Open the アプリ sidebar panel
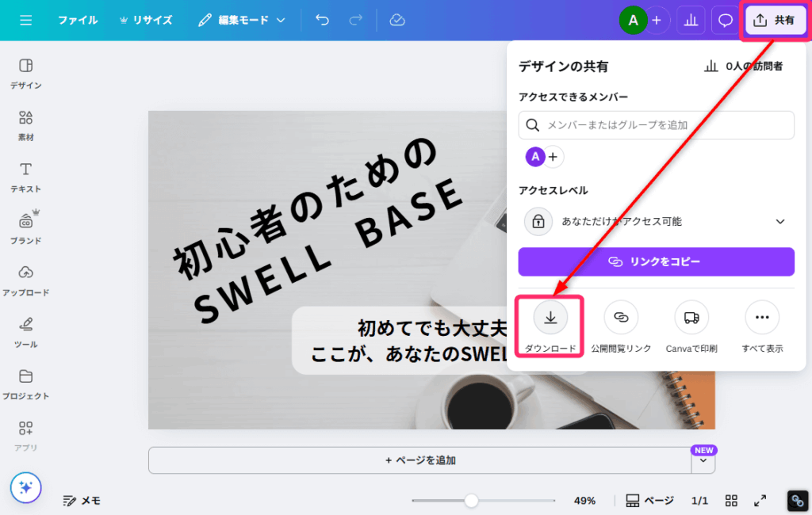 pyautogui.click(x=26, y=437)
